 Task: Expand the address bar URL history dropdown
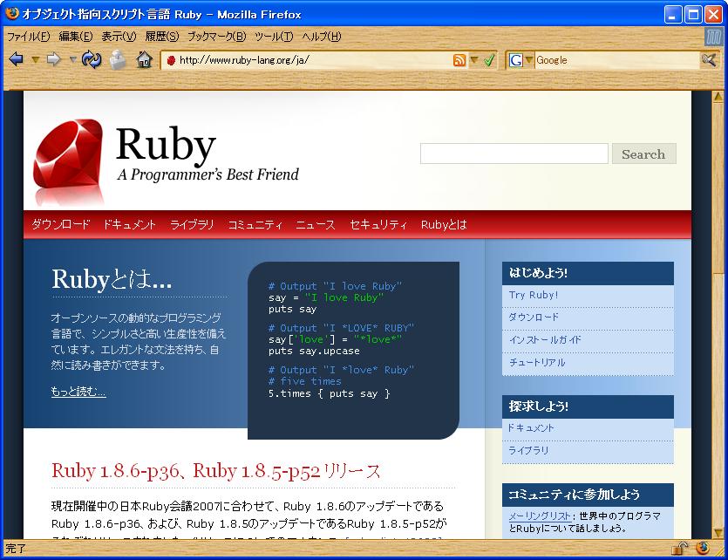click(474, 60)
